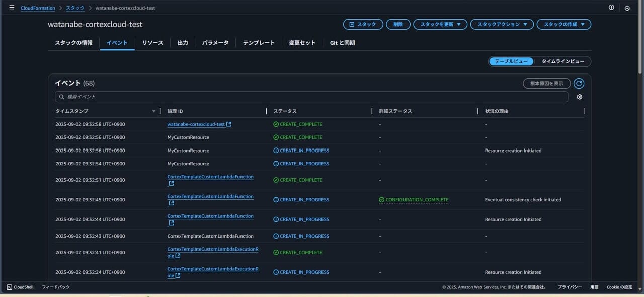Click the CloudFormation breadcrumb link

(38, 8)
